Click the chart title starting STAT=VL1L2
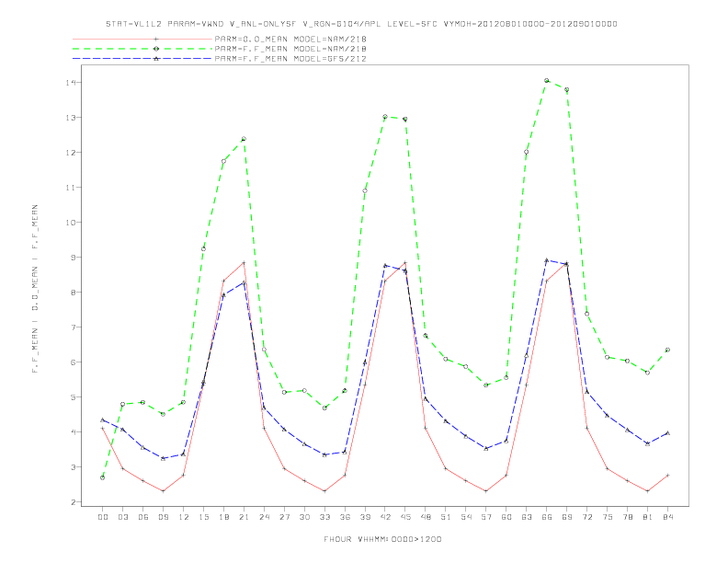 (361, 24)
